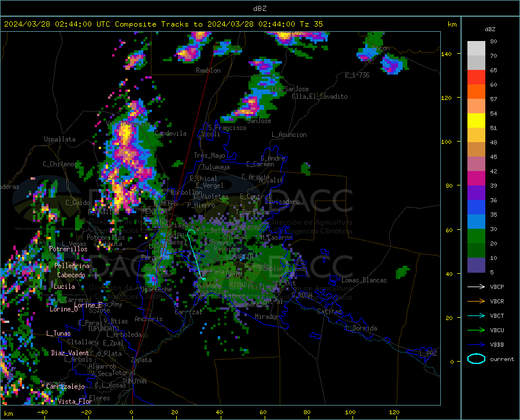Click the 'Tulumaya' map label
Screen dimensions: 520x420
pos(216,167)
